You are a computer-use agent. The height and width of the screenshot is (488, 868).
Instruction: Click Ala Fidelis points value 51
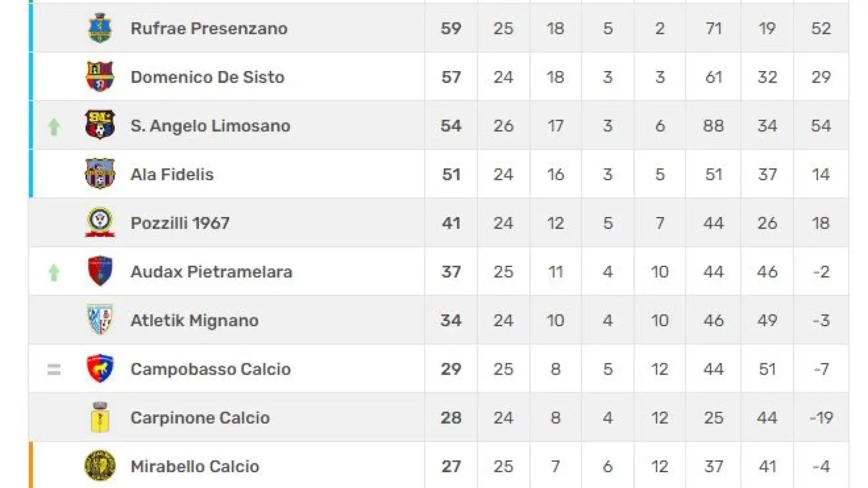tap(451, 174)
